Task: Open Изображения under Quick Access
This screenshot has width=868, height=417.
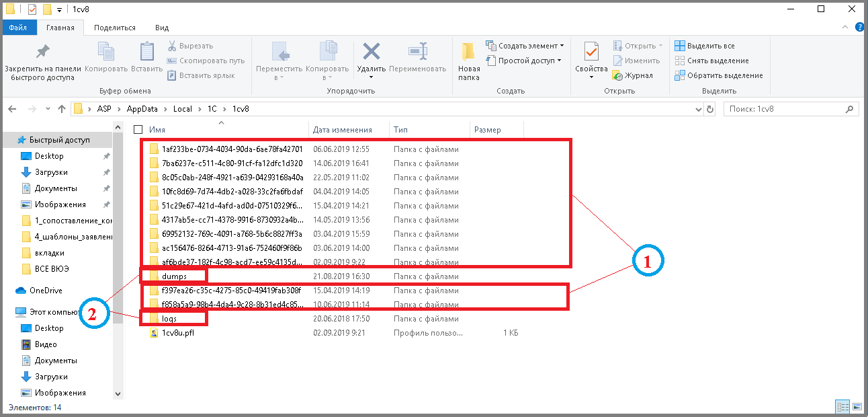Action: pyautogui.click(x=60, y=204)
